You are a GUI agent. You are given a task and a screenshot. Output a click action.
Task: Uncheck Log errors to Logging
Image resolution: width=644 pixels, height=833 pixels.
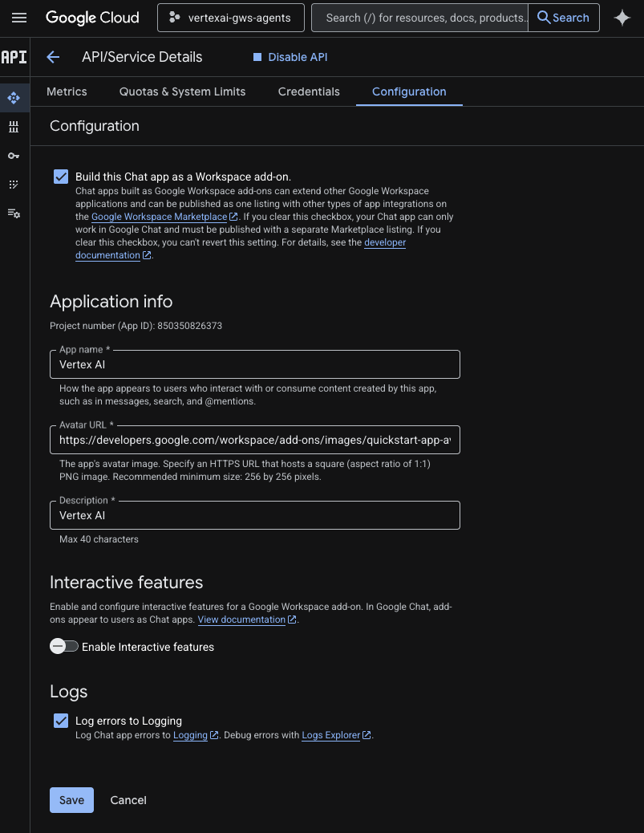tap(61, 721)
